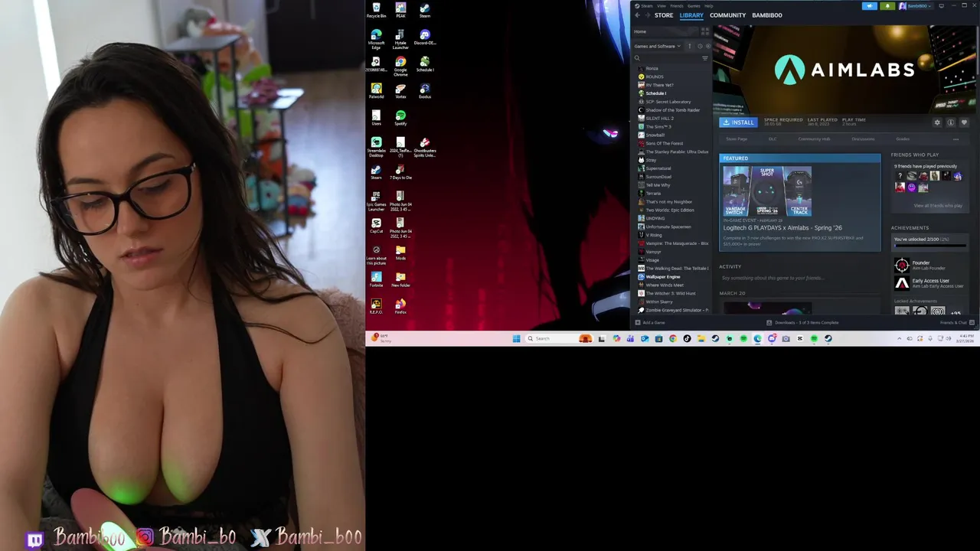
Task: Open Microsoft Edge desktop shortcut
Action: (376, 38)
